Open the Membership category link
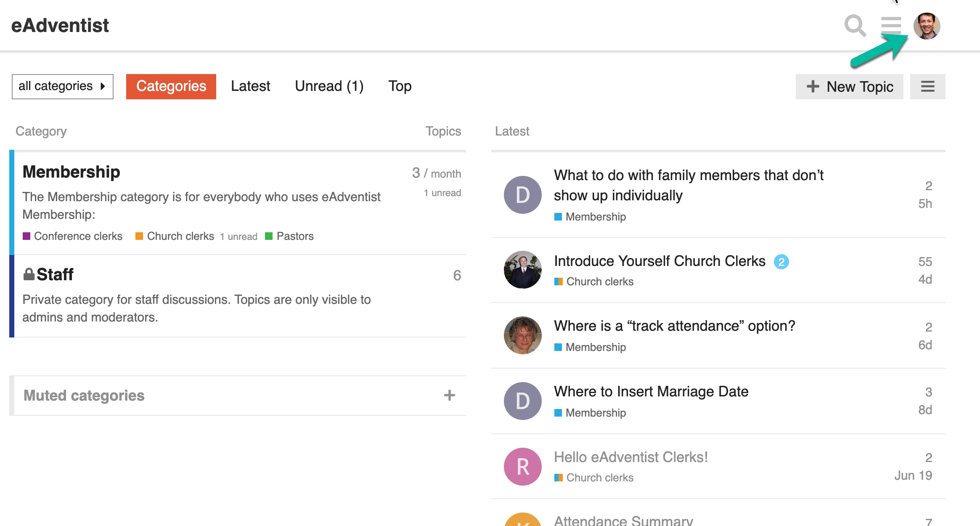This screenshot has width=980, height=526. (71, 172)
